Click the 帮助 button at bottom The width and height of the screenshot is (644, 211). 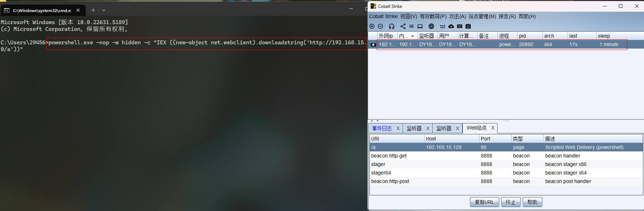[532, 202]
